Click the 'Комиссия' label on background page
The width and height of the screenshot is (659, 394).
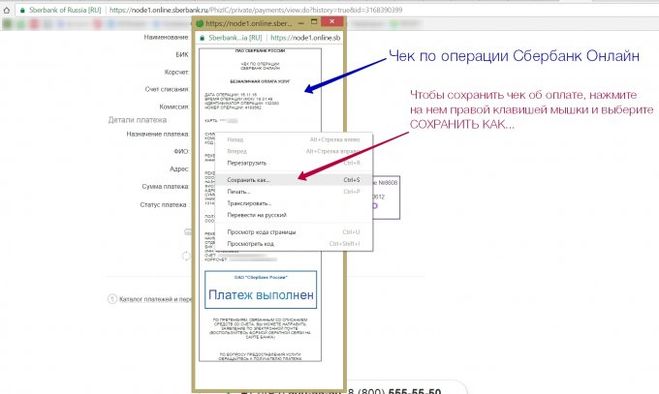click(174, 107)
